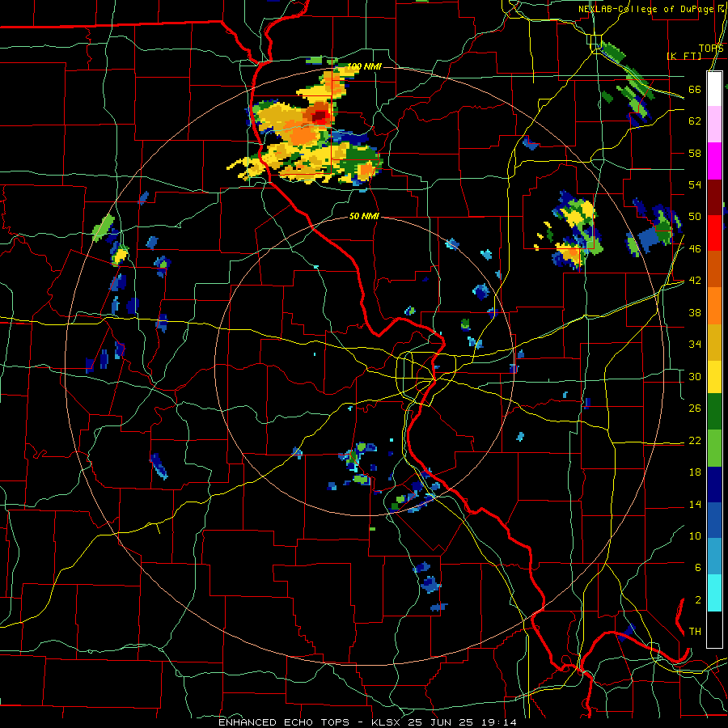Click the '50 NMI' range ring label

(364, 216)
